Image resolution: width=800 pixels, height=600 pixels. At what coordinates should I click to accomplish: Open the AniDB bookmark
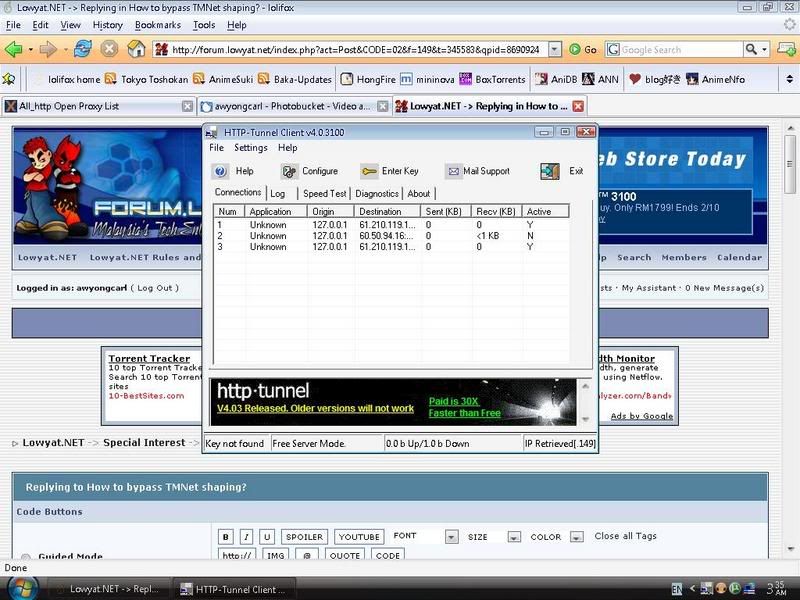[556, 79]
